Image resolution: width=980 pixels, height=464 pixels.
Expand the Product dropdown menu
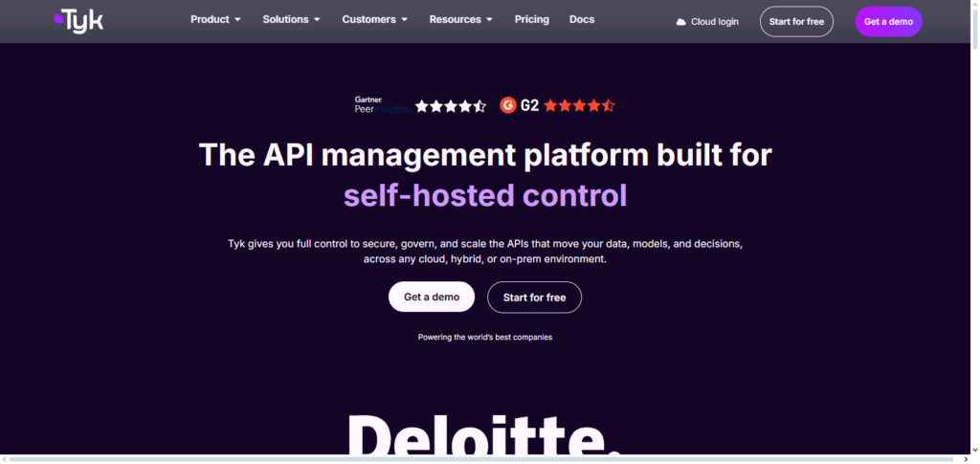(x=215, y=19)
